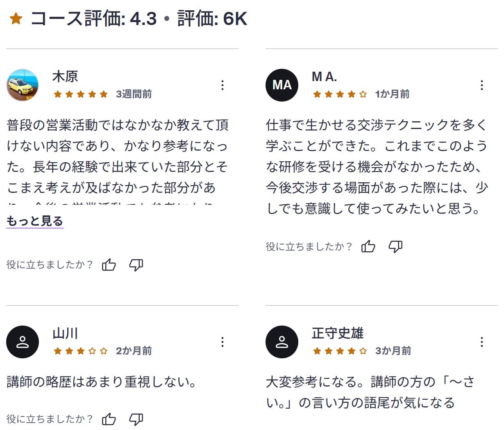Open options menu for 正守史雄's review
Viewport: 504px width, 430px height.
click(481, 342)
